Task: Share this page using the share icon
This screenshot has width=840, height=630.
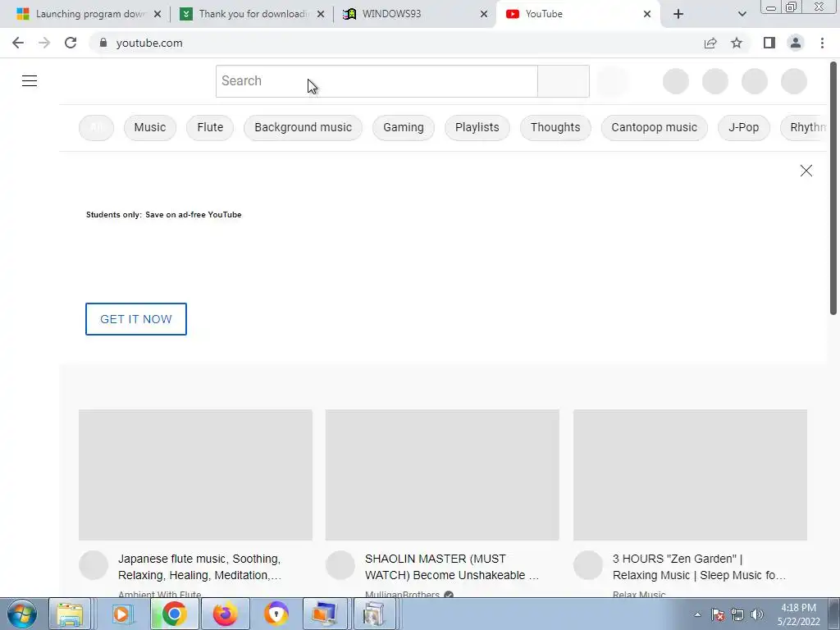Action: pyautogui.click(x=710, y=43)
